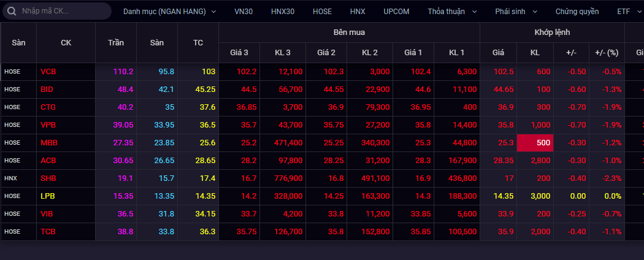Select the VIB stock symbol
The width and height of the screenshot is (644, 260).
point(47,214)
